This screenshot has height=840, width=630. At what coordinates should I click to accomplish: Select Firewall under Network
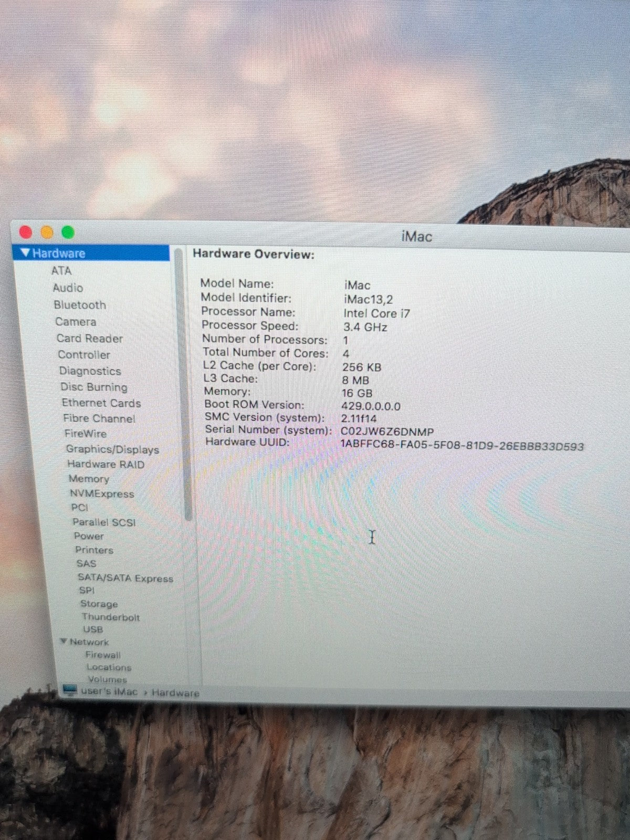(103, 655)
